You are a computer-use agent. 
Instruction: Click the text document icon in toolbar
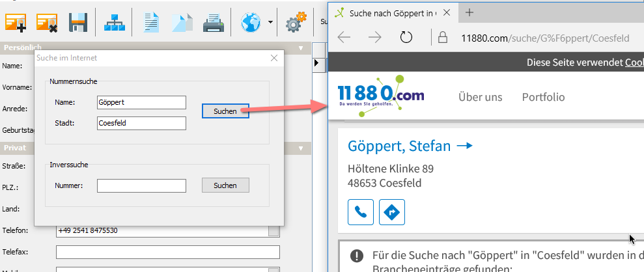coord(150,23)
